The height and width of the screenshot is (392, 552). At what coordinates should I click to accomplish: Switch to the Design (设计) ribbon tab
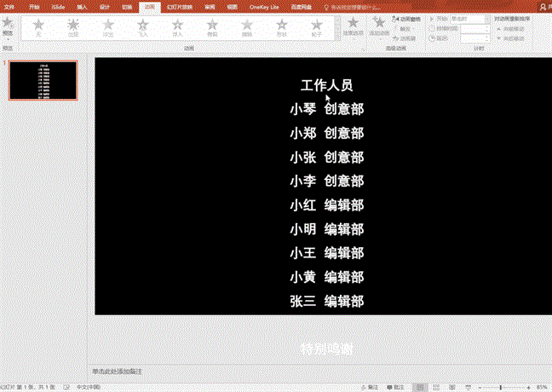coord(104,5)
